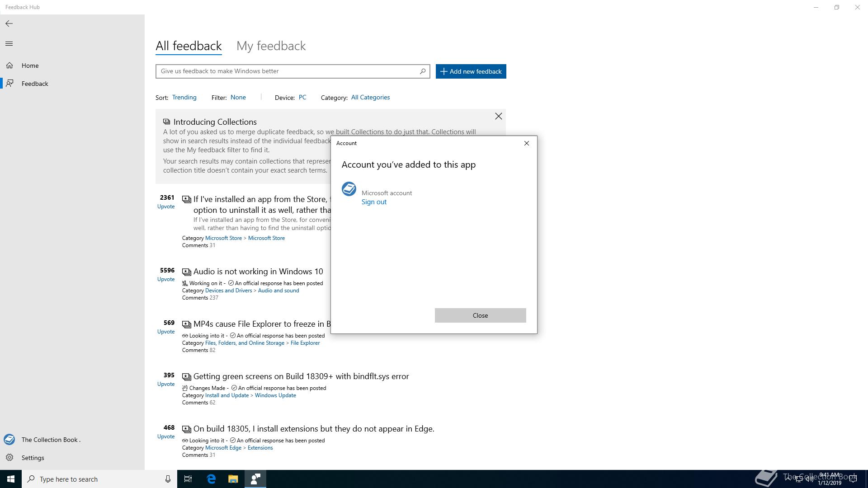868x488 pixels.
Task: Open Audio is not working in Windows 10
Action: tap(258, 272)
